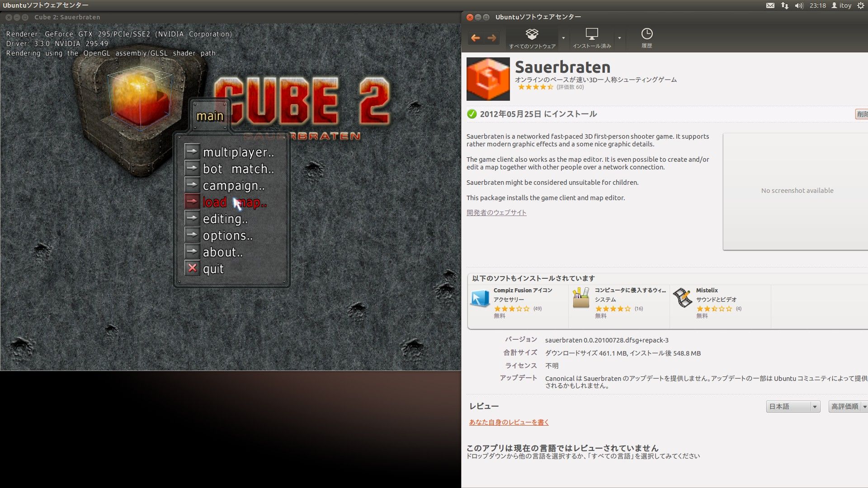Open Compiz Fusion icon recommendation

pos(480,299)
